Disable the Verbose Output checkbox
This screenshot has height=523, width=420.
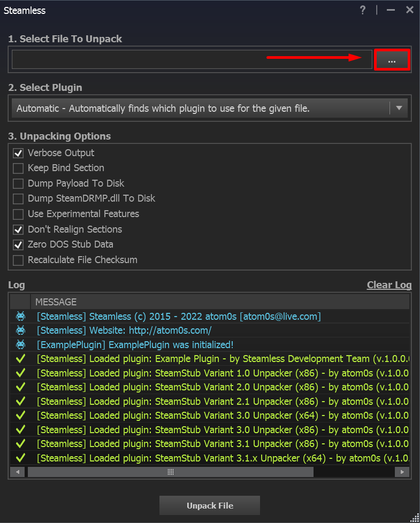[18, 153]
